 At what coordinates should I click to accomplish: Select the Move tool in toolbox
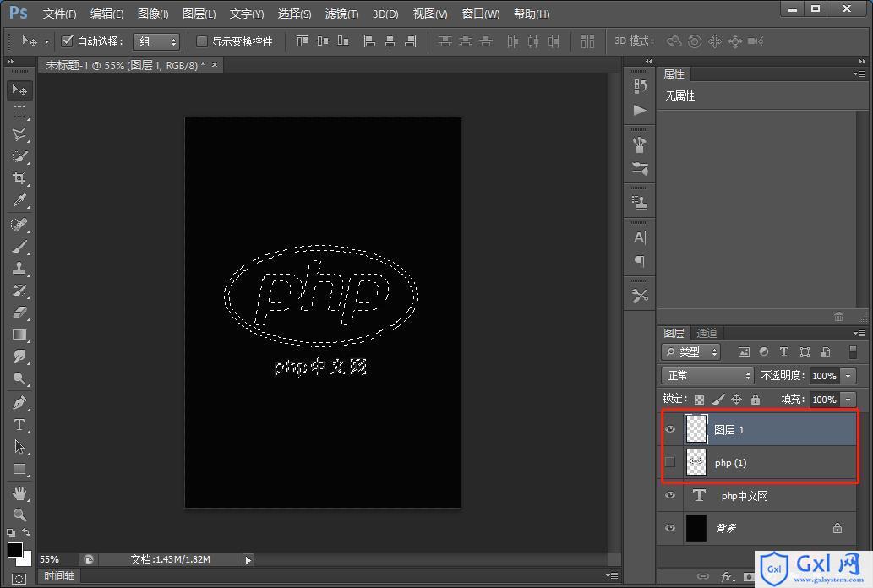(x=19, y=90)
